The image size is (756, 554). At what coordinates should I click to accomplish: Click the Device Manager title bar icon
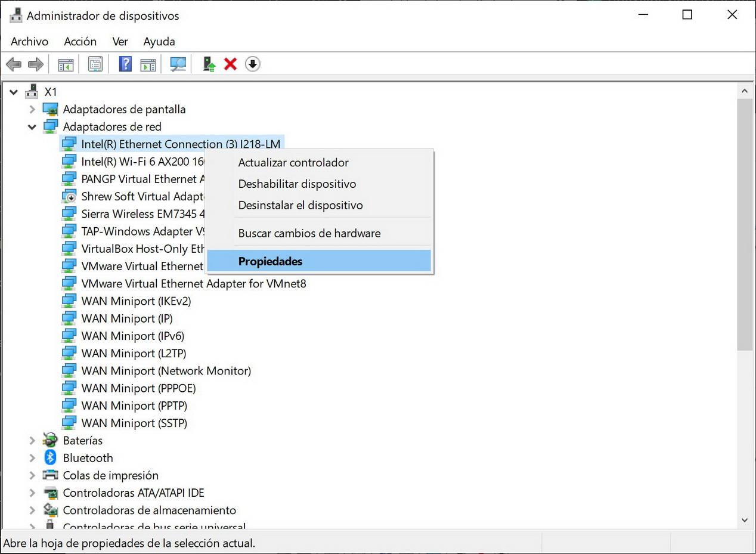[x=16, y=16]
